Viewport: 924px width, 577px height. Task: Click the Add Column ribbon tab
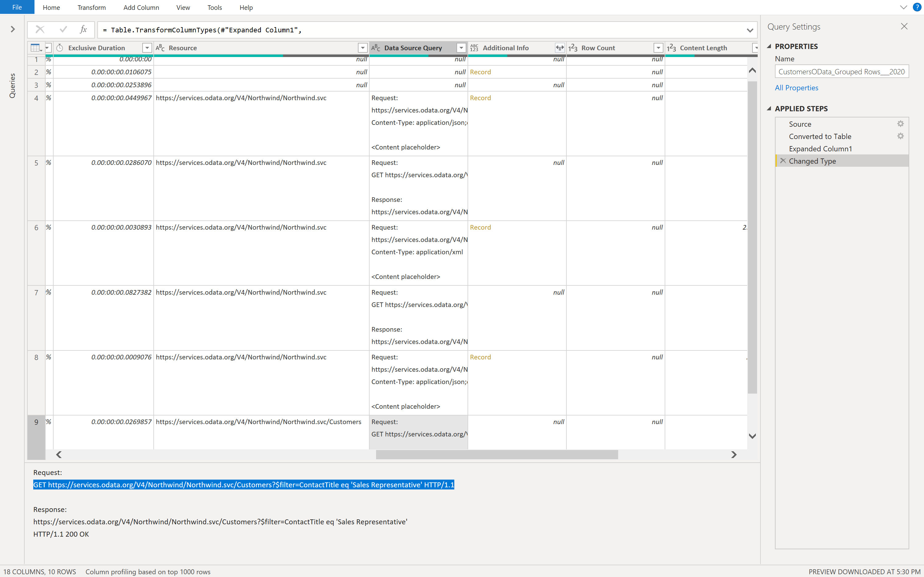point(141,7)
